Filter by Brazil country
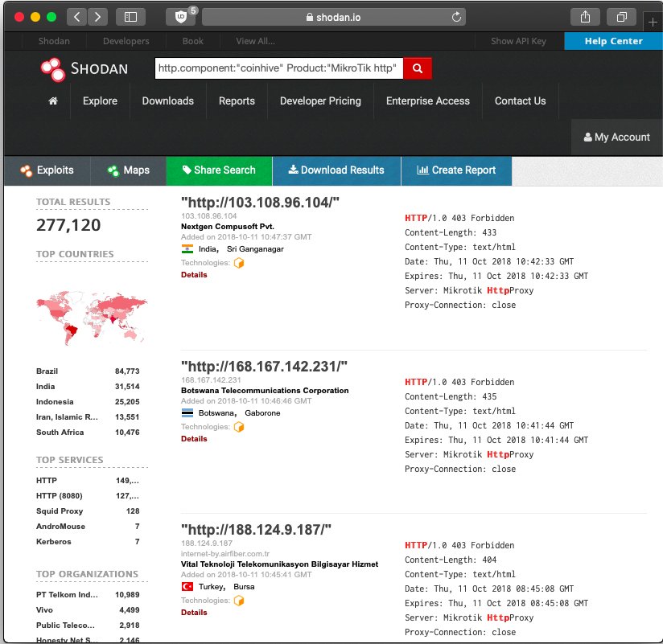This screenshot has height=644, width=663. (x=47, y=371)
